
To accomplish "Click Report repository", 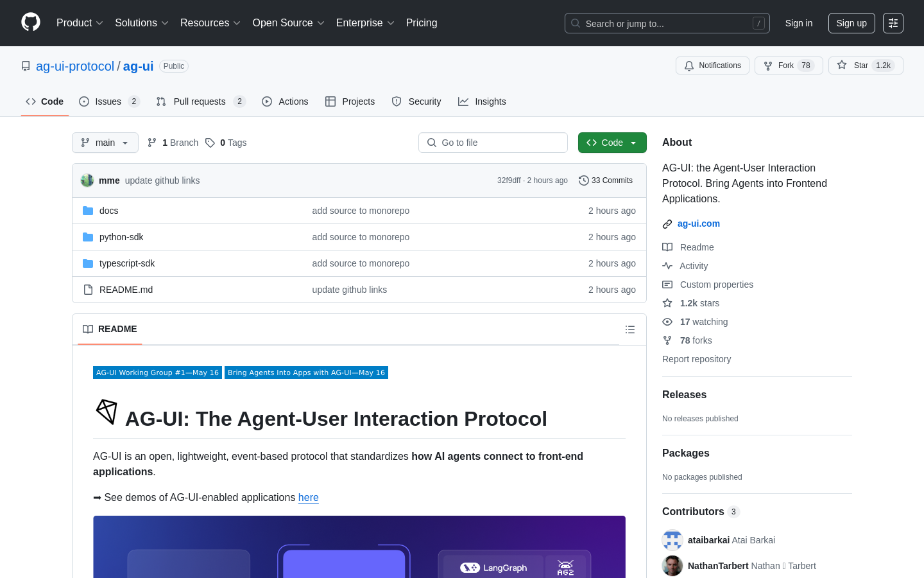I will pyautogui.click(x=696, y=359).
